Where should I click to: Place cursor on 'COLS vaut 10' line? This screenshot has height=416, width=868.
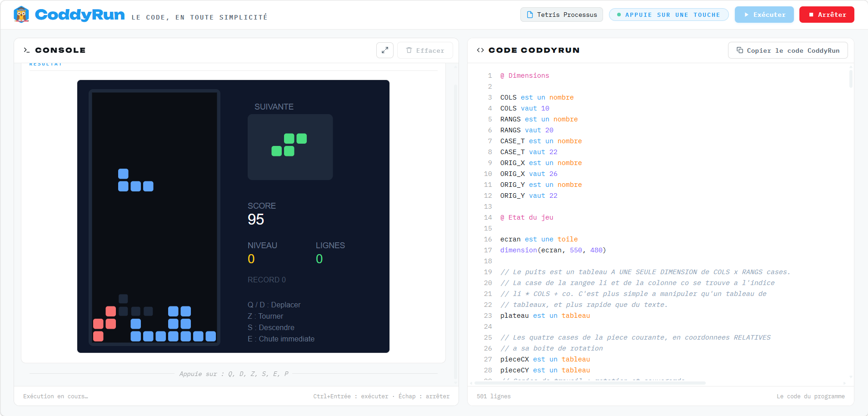pyautogui.click(x=524, y=108)
